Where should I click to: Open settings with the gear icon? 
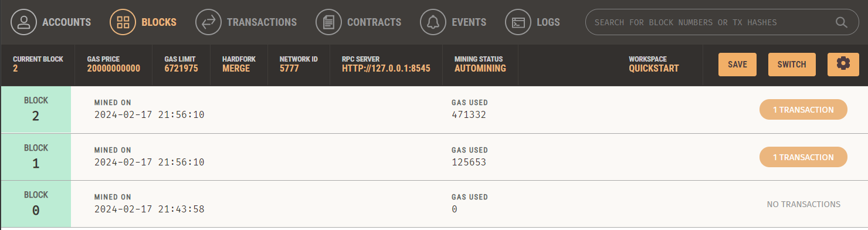(x=843, y=64)
